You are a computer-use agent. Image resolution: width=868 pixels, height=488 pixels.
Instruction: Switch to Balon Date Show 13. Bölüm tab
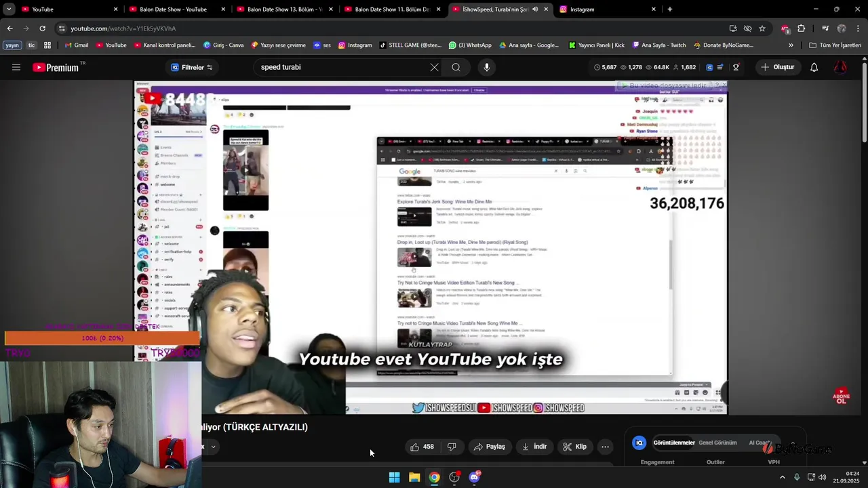(285, 9)
